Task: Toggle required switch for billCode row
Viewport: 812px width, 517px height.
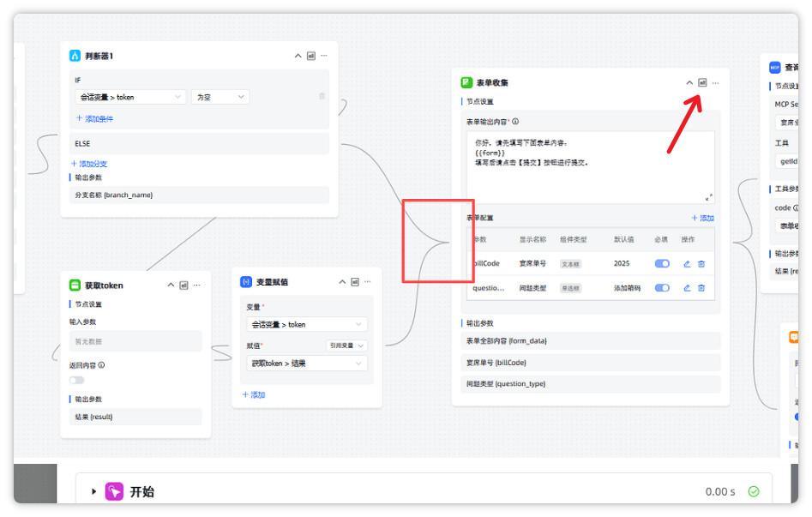Action: coord(662,264)
